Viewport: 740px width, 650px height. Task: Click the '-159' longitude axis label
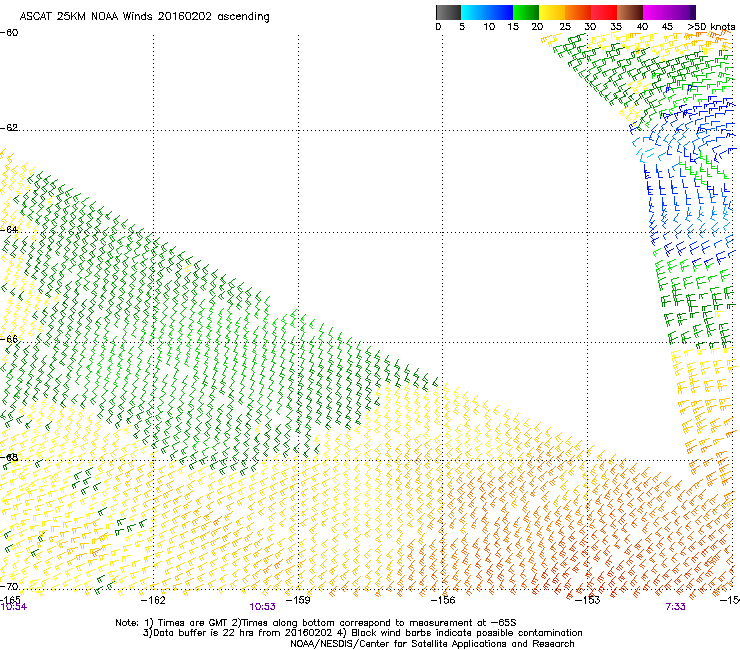click(298, 600)
